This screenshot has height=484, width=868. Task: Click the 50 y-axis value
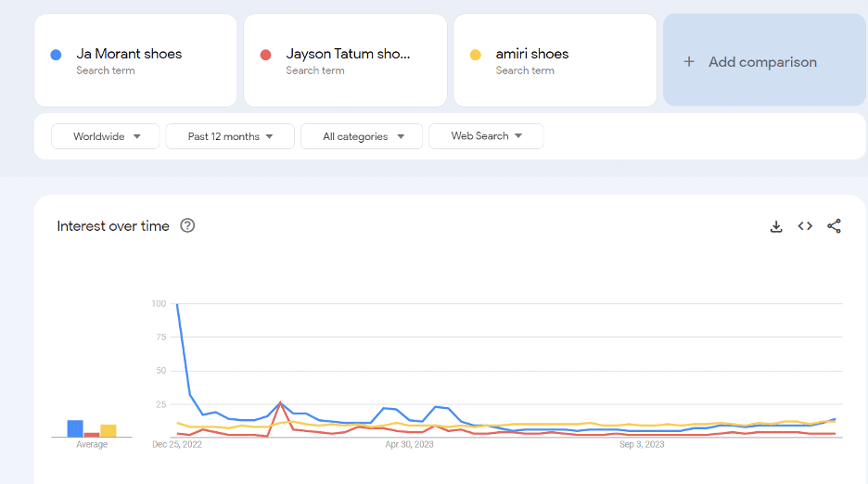161,371
